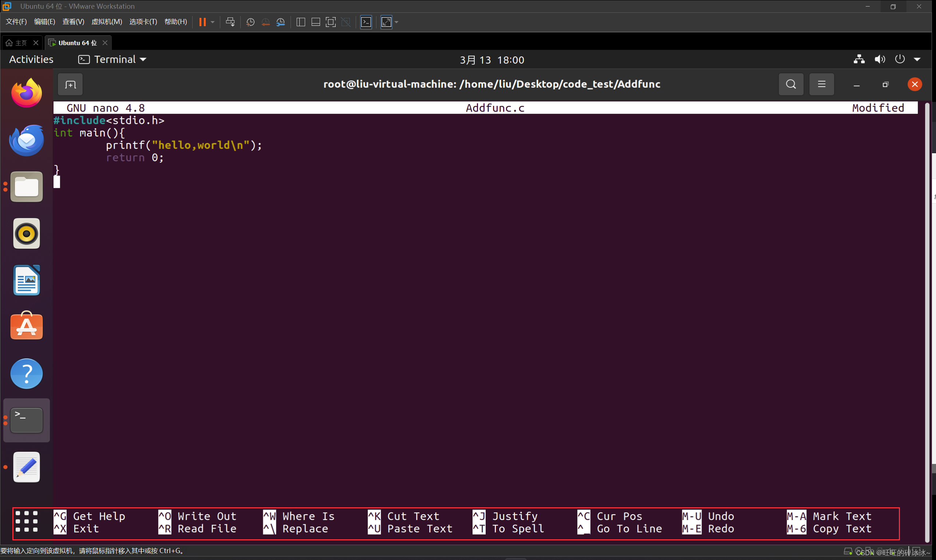Open Files from the dock
This screenshot has height=560, width=936.
(27, 187)
